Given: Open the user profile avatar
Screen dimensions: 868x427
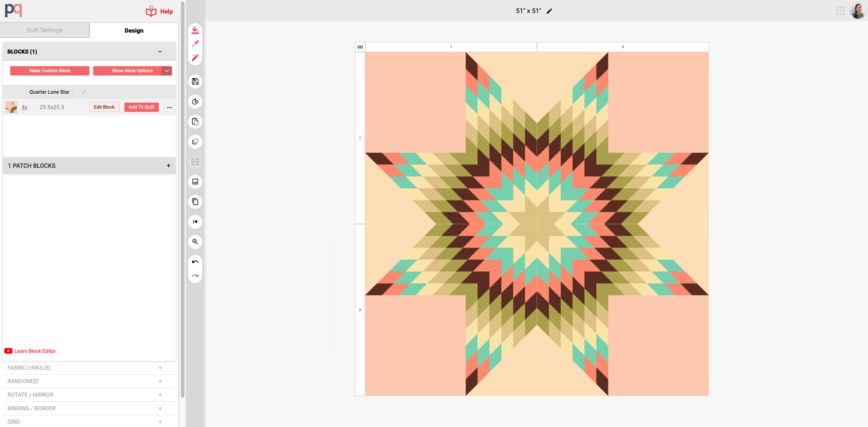Looking at the screenshot, I should coord(858,11).
